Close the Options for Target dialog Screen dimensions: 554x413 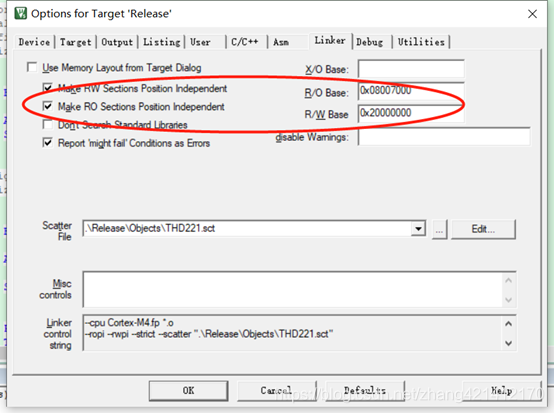532,14
